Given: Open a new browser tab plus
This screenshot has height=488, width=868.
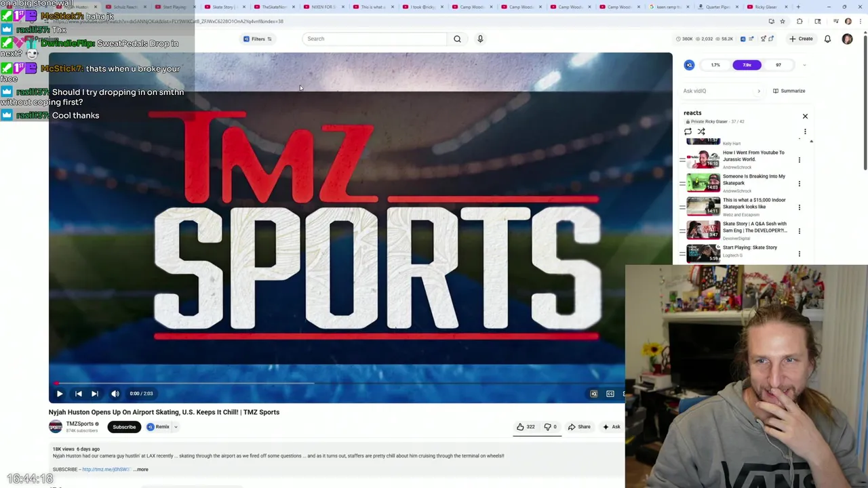Looking at the screenshot, I should [798, 7].
